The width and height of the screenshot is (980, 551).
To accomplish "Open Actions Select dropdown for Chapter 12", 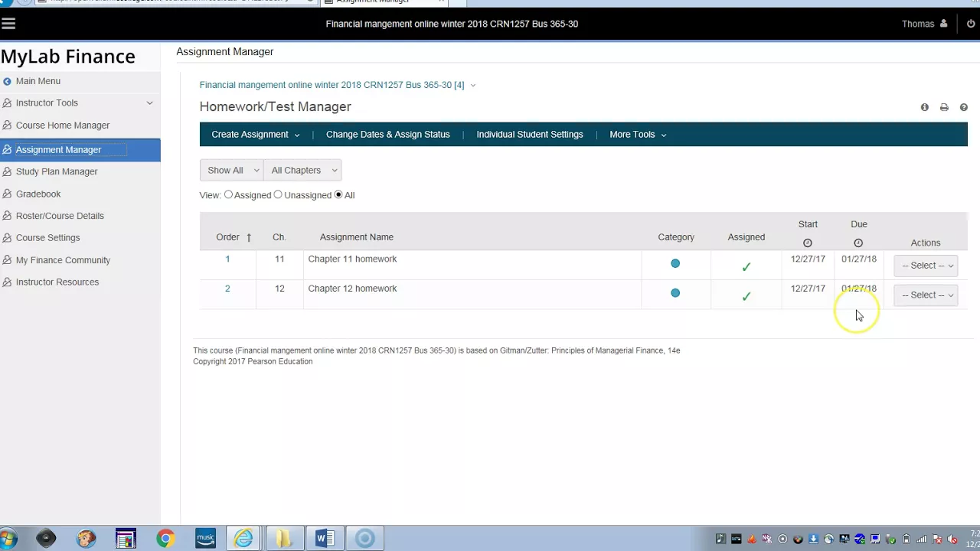I will (x=926, y=295).
